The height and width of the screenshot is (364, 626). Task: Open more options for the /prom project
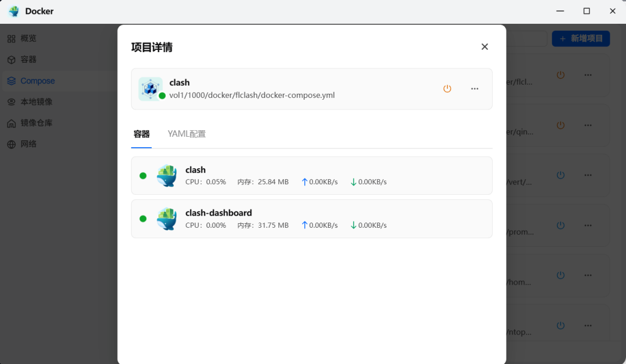588,225
